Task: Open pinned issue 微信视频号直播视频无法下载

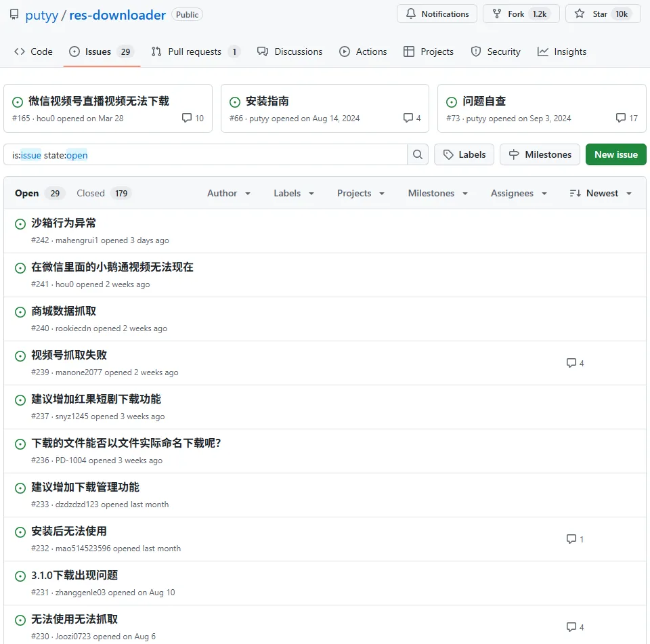Action: point(99,101)
